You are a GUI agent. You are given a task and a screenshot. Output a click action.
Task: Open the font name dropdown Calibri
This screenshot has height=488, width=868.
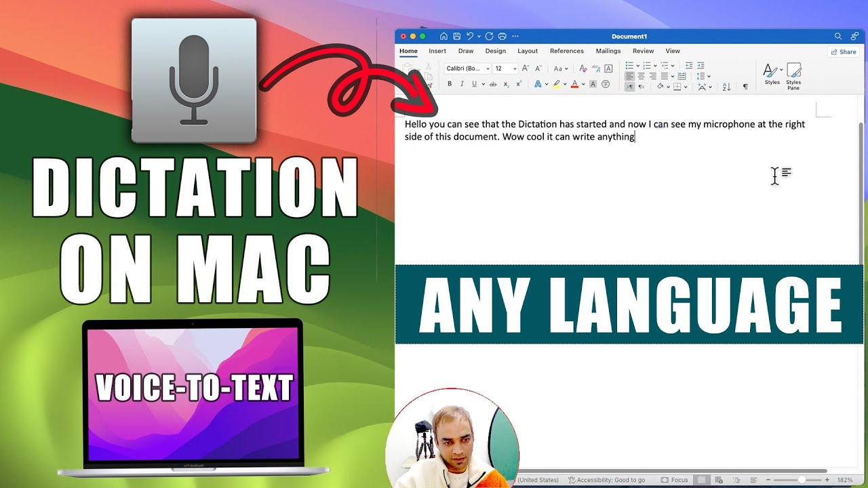click(x=468, y=68)
